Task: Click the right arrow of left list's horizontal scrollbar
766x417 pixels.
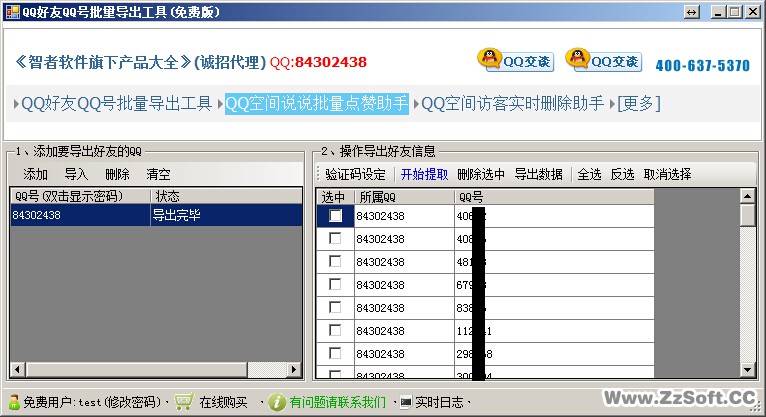Action: tap(295, 370)
